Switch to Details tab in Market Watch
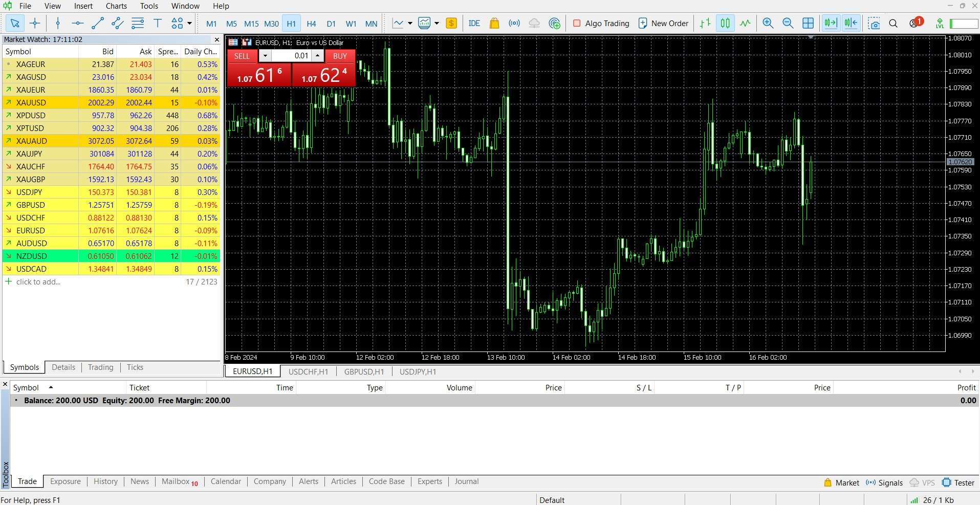Viewport: 980px width, 505px height. (63, 367)
